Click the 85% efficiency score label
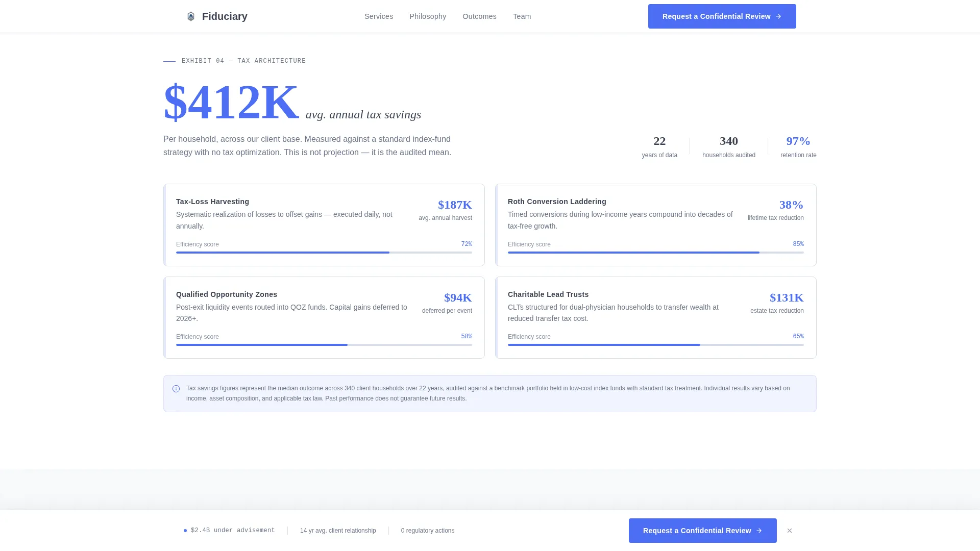Image resolution: width=980 pixels, height=551 pixels. [798, 244]
